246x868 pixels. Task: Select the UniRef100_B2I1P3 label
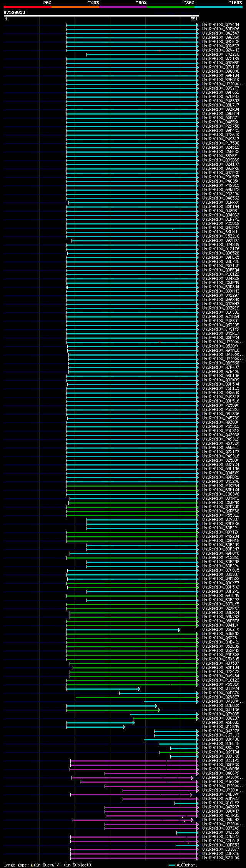pyautogui.click(x=221, y=761)
